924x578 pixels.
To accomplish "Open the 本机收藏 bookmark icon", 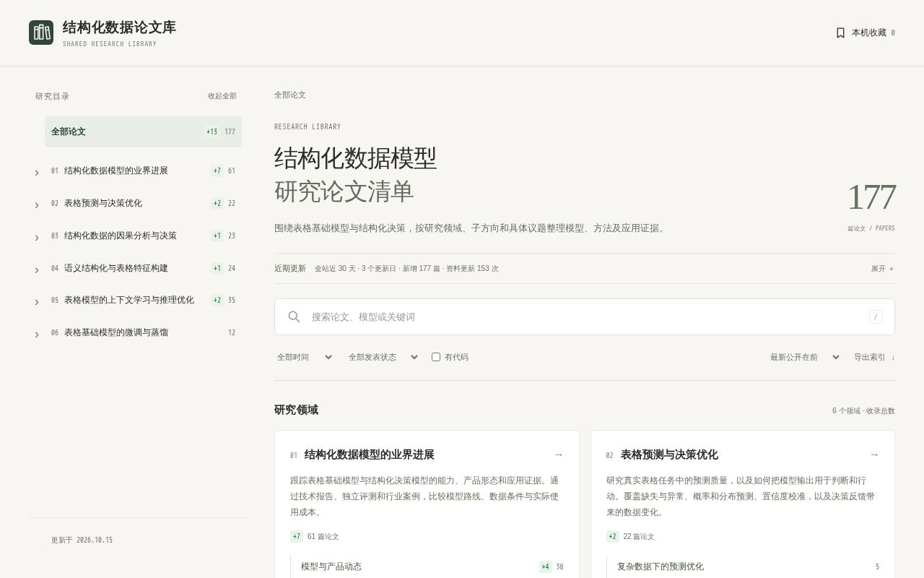I will [x=840, y=33].
